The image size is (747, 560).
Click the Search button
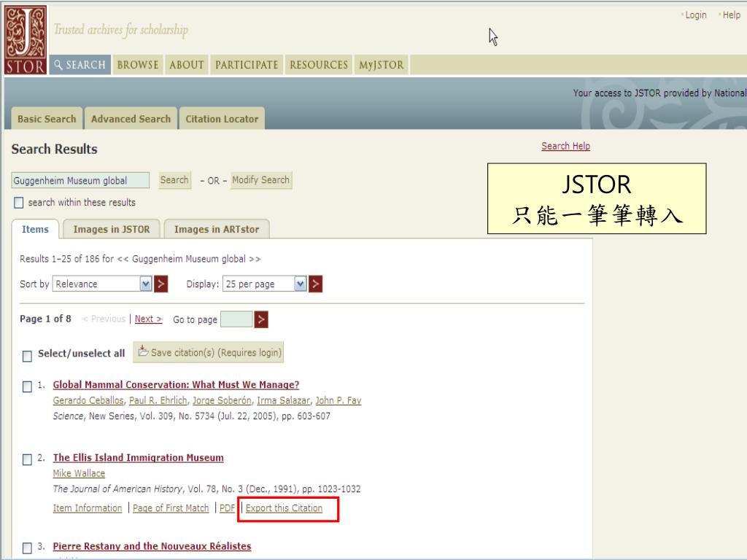(x=174, y=180)
